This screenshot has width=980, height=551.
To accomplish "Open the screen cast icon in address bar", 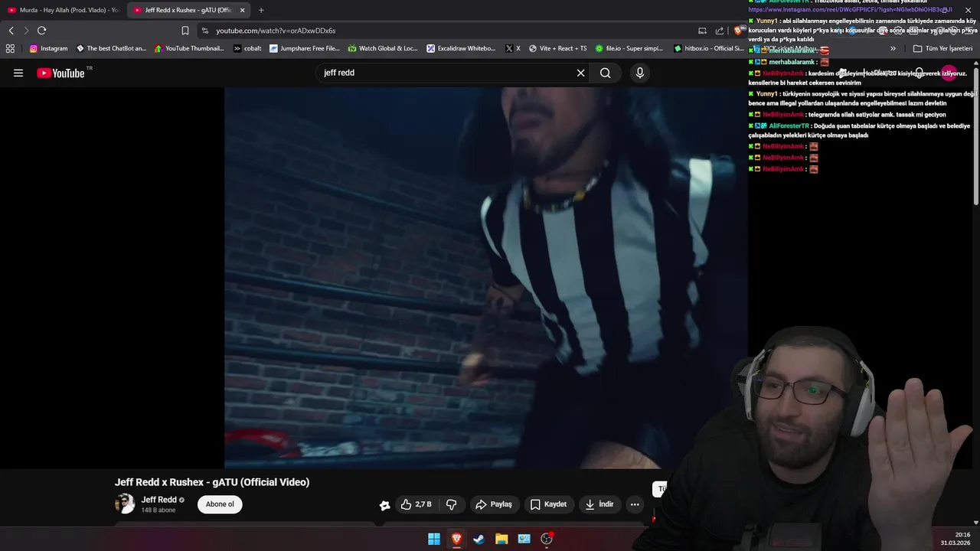I will click(x=702, y=31).
